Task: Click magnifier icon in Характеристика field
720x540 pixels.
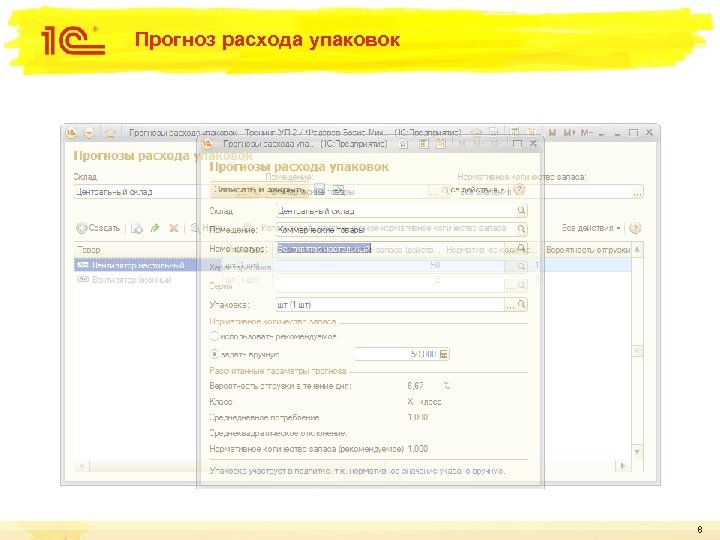Action: pos(521,266)
